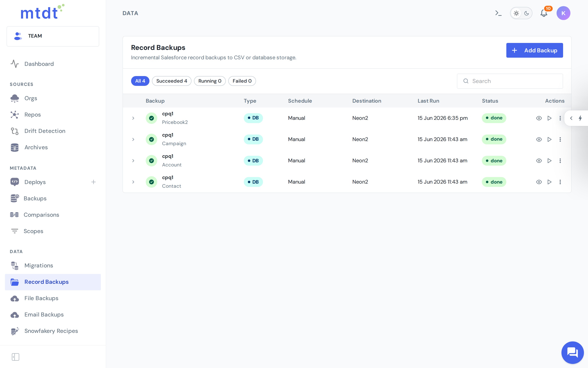The image size is (588, 368).
Task: Click Pricebook2 row DB type badge
Action: [253, 118]
